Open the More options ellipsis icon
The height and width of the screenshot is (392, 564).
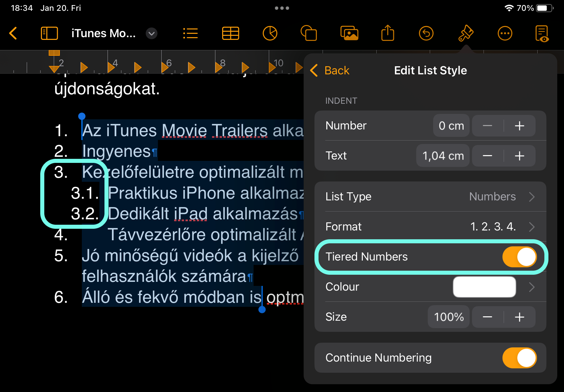tap(505, 33)
